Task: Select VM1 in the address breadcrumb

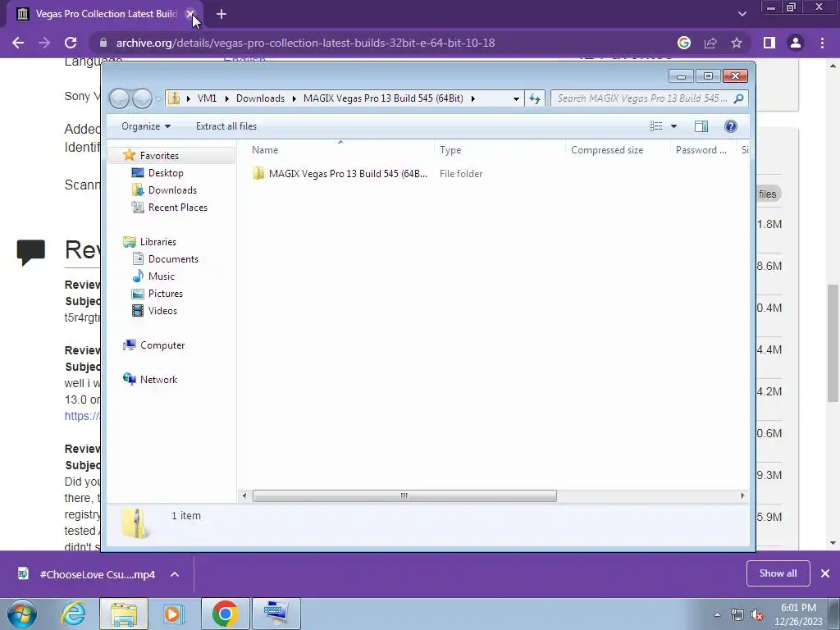Action: (x=207, y=98)
